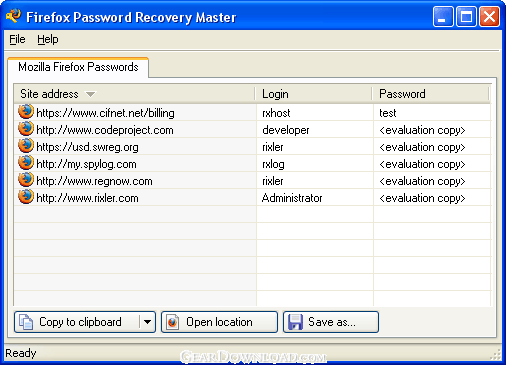Image resolution: width=506 pixels, height=365 pixels.
Task: Click Firefox icon beside usd.swreg.org row
Action: [x=26, y=146]
